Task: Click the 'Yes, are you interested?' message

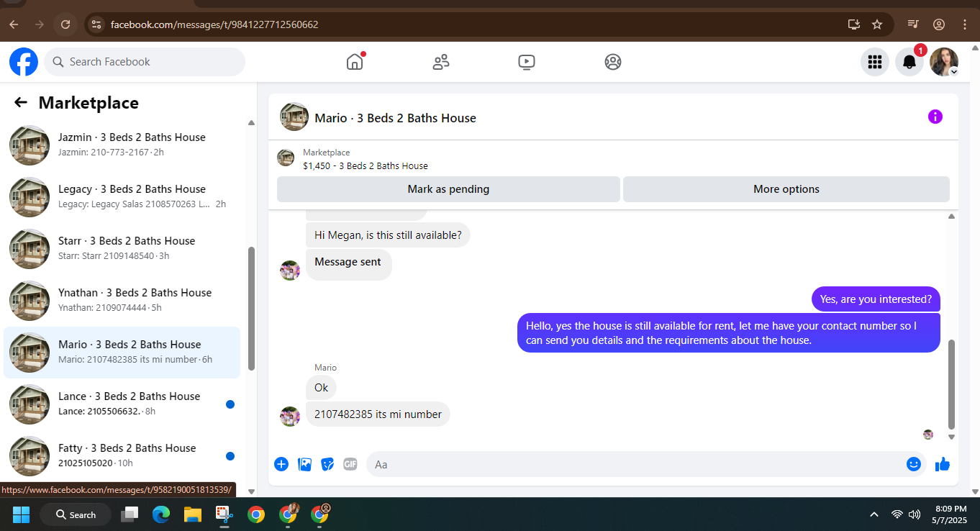Action: (x=876, y=299)
